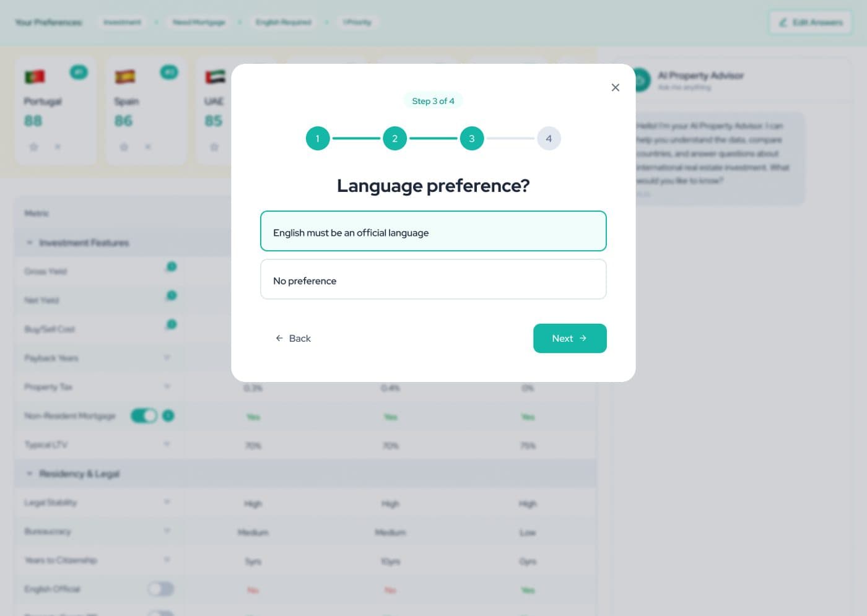Click step 4 circle in the progress indicator
The height and width of the screenshot is (616, 867).
click(549, 138)
